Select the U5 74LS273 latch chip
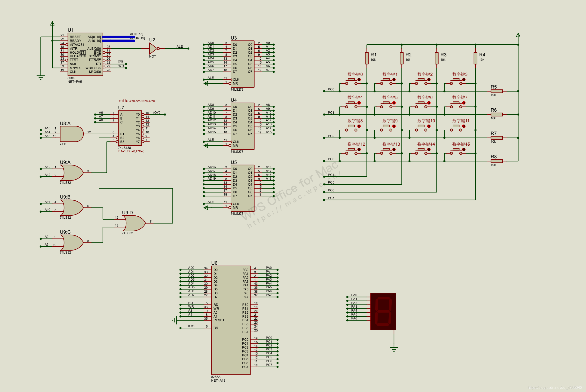 tap(242, 188)
